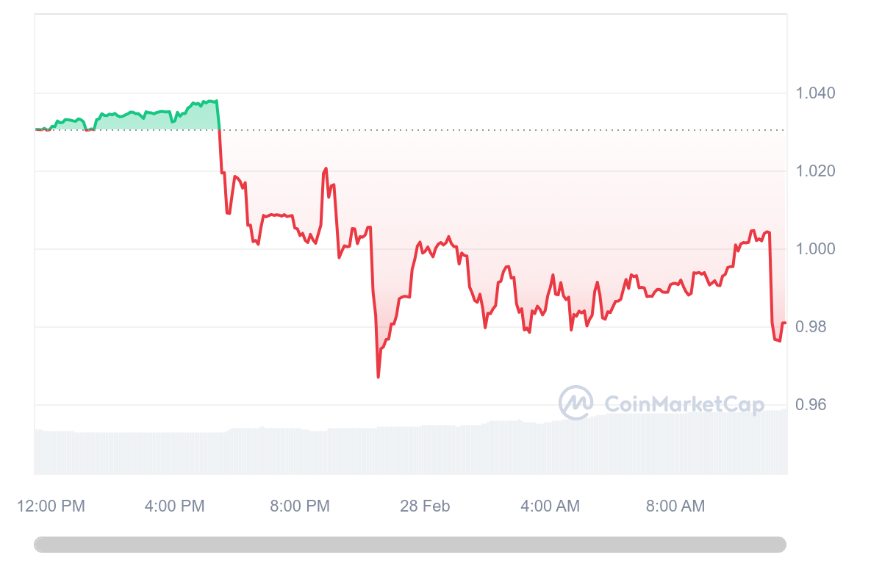Click the 8:00 AM time axis label

(x=675, y=506)
